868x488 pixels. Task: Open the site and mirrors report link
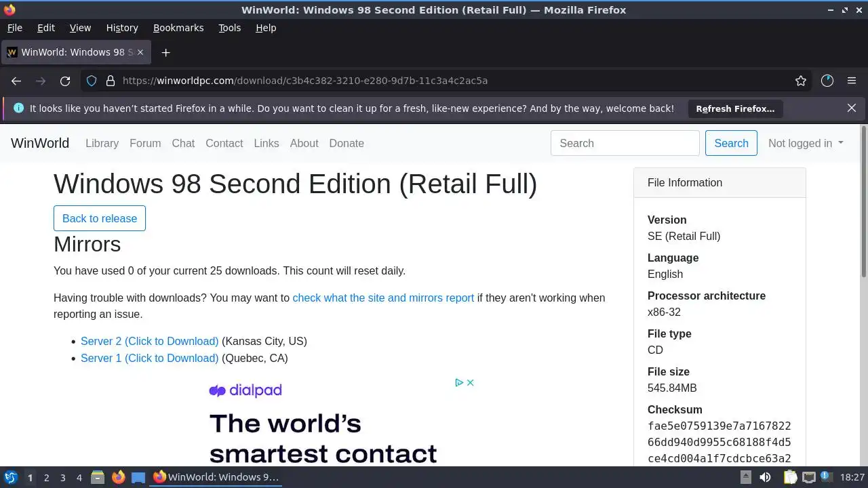click(383, 298)
